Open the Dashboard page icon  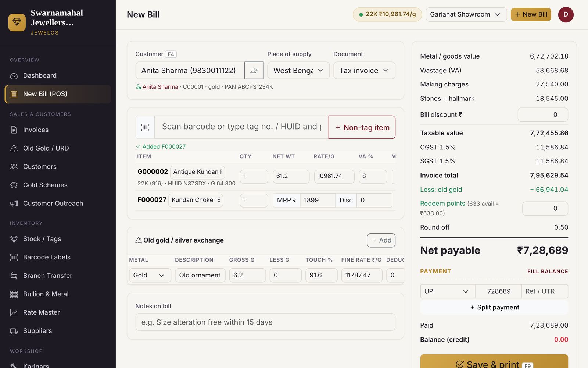[x=14, y=76]
